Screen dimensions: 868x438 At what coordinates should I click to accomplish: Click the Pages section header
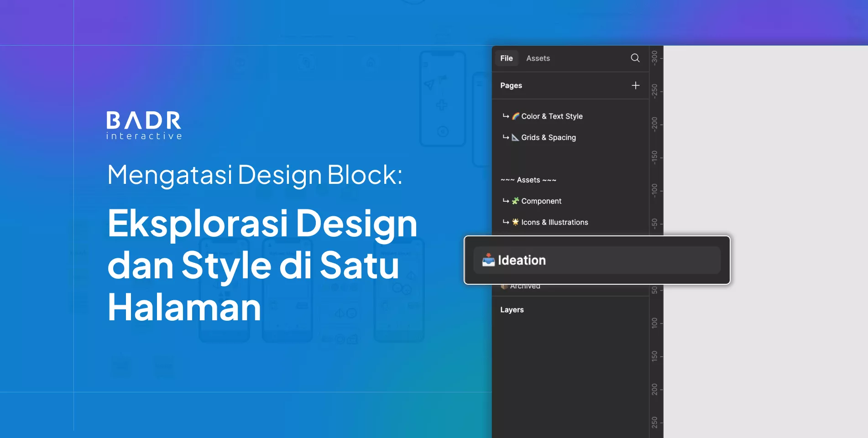coord(511,85)
